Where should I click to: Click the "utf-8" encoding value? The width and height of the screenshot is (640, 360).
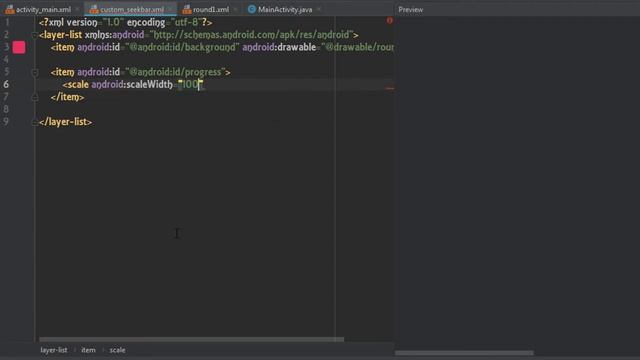[186, 22]
